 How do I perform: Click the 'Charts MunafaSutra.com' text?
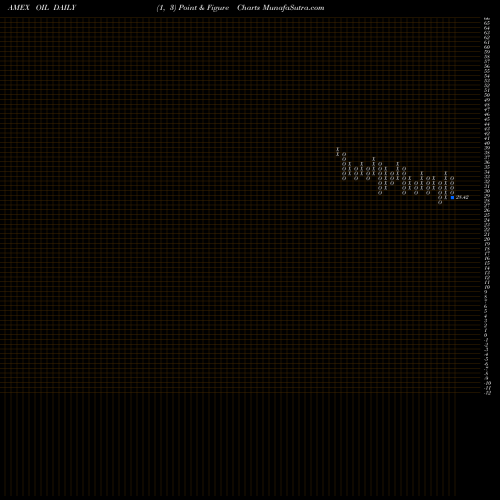(281, 8)
